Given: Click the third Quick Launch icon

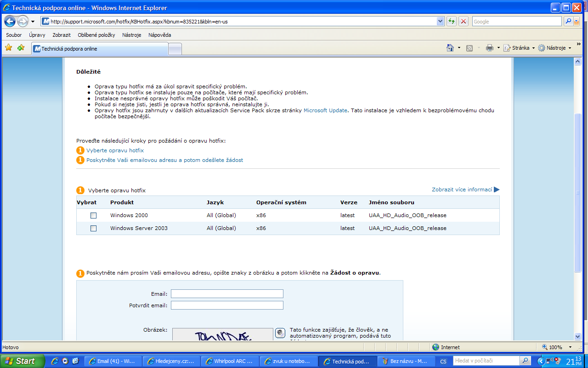Looking at the screenshot, I should [x=75, y=361].
